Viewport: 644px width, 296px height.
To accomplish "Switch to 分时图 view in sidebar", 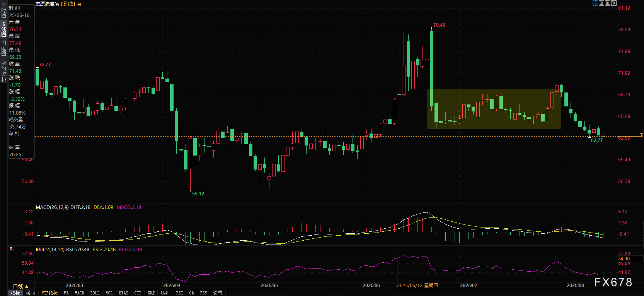I will pos(3,10).
